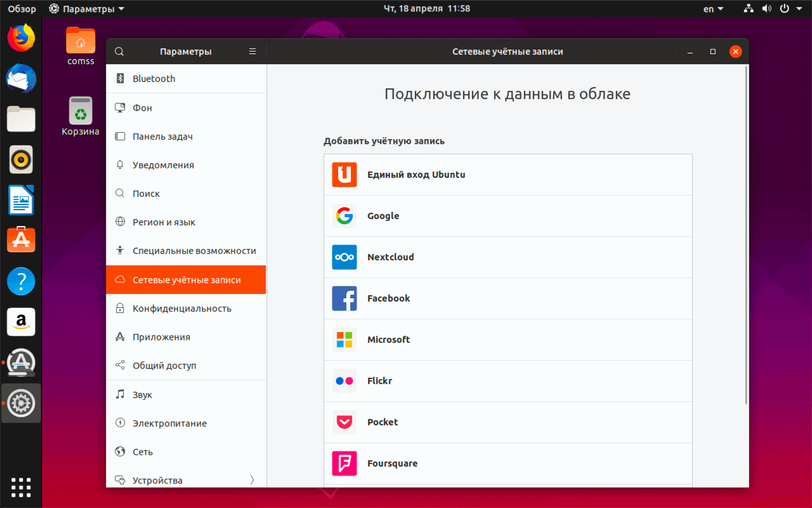Open the comss home folder on desktop
The height and width of the screenshot is (508, 812).
click(81, 46)
